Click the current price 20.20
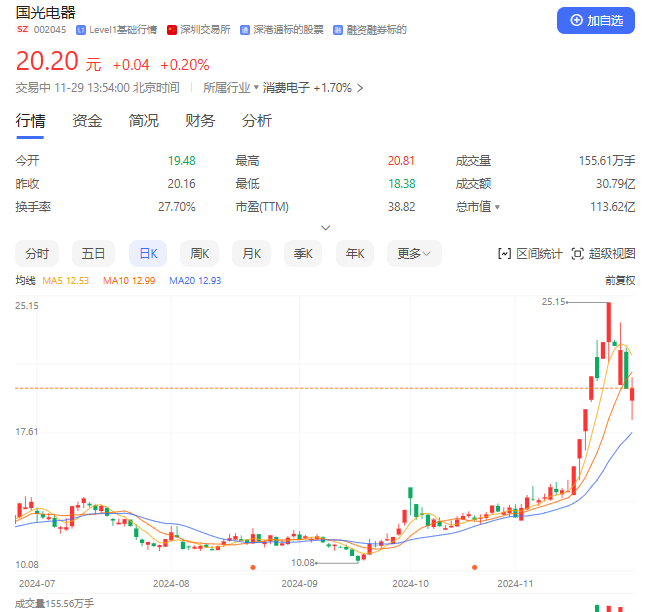Image resolution: width=648 pixels, height=612 pixels. point(47,61)
